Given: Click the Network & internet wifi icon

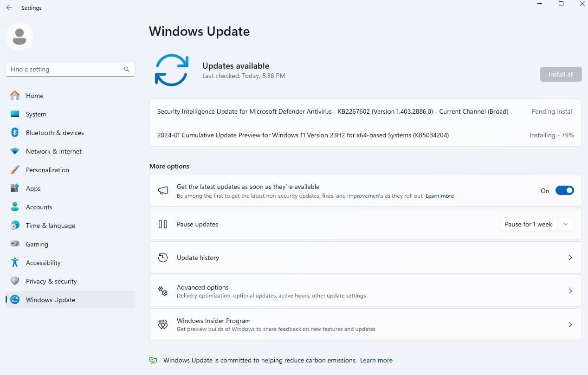Looking at the screenshot, I should [15, 151].
